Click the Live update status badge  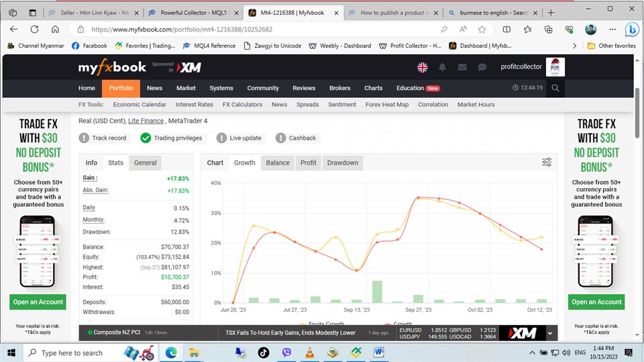coord(239,138)
